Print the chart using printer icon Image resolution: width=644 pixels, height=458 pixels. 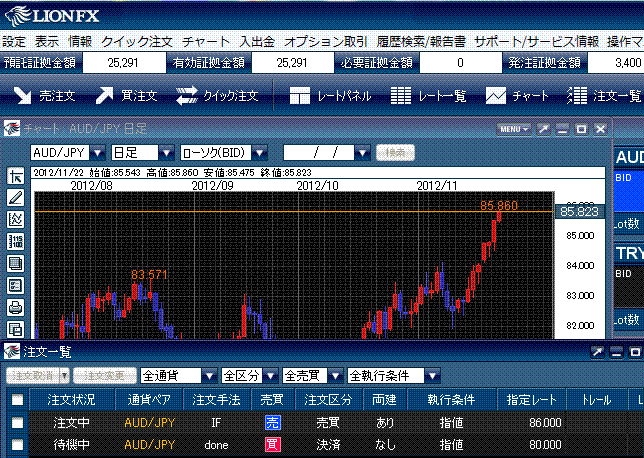pos(16,307)
